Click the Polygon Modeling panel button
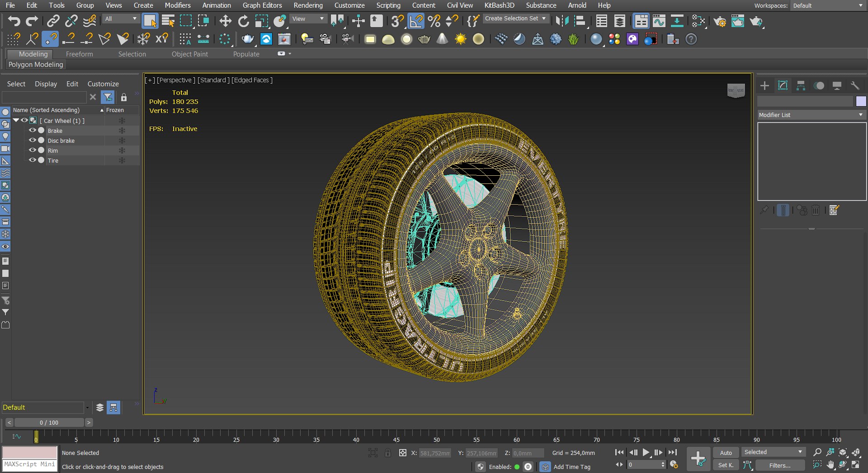The height and width of the screenshot is (473, 868). point(36,65)
